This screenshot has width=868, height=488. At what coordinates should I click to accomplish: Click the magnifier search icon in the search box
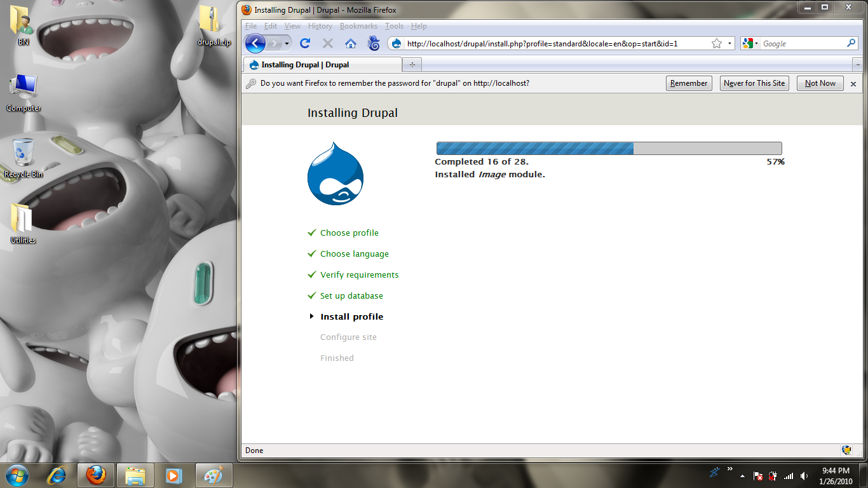[851, 43]
